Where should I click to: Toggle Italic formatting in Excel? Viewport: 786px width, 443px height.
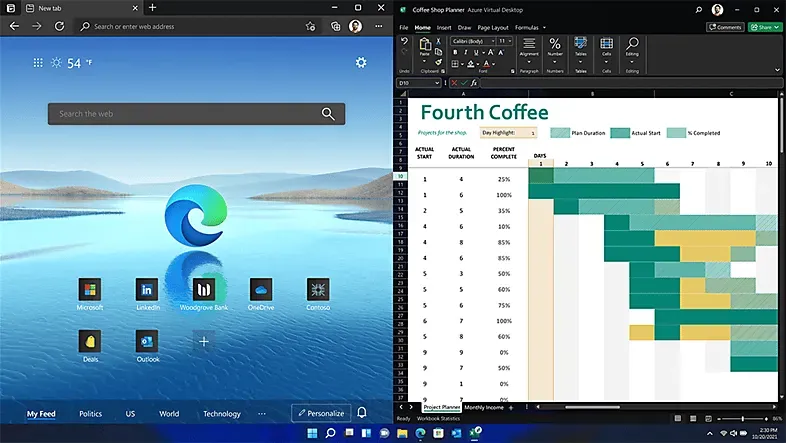(x=466, y=52)
